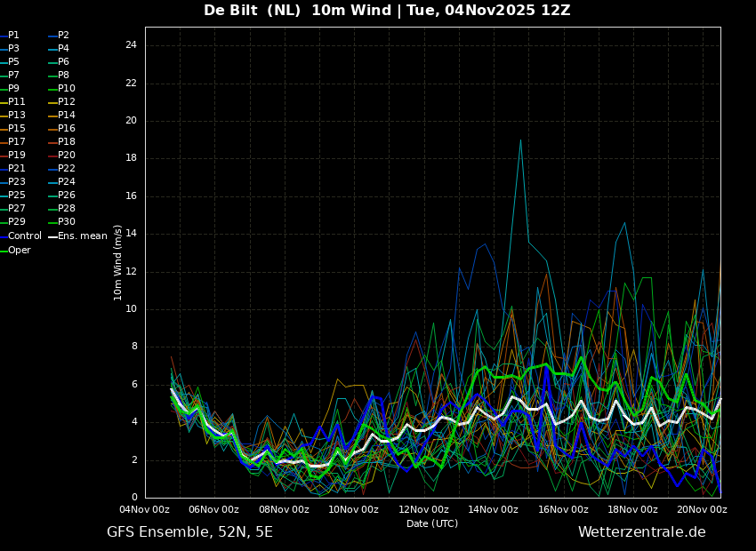Select P19 in the legend
This screenshot has width=756, height=551.
tap(17, 156)
